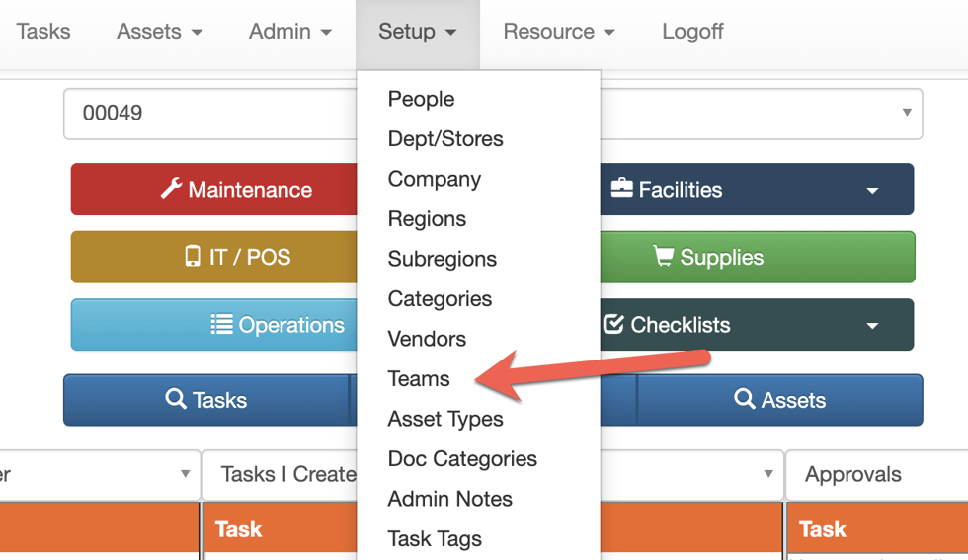The image size is (968, 560).
Task: Click the briefcase icon on Facilities button
Action: click(x=621, y=189)
